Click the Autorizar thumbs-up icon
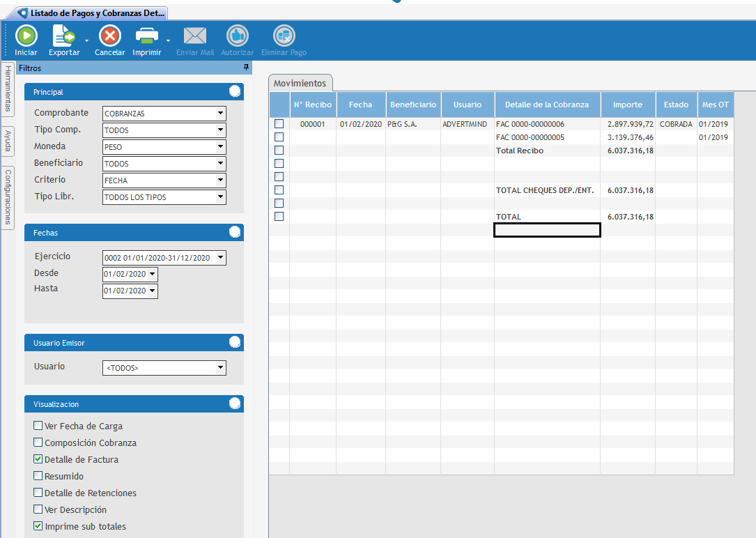756x538 pixels. (237, 36)
